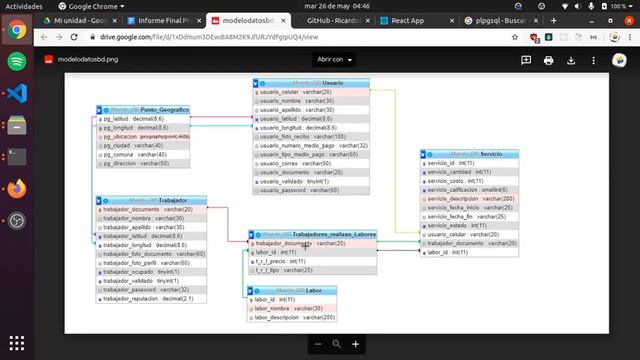Open the Chrome icon in the dock
640x360 pixels.
[x=17, y=30]
